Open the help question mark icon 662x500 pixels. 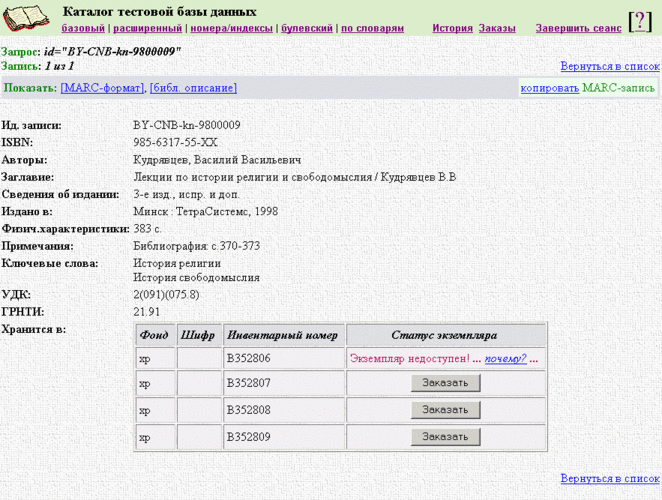[x=640, y=21]
